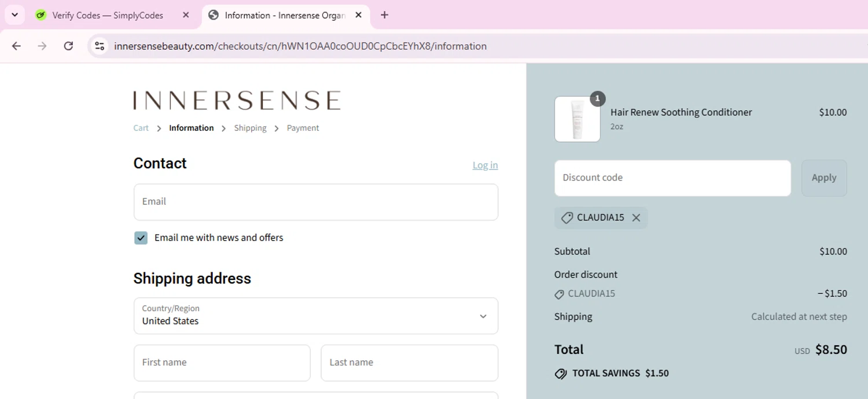Focus the Email input field

[x=316, y=202]
